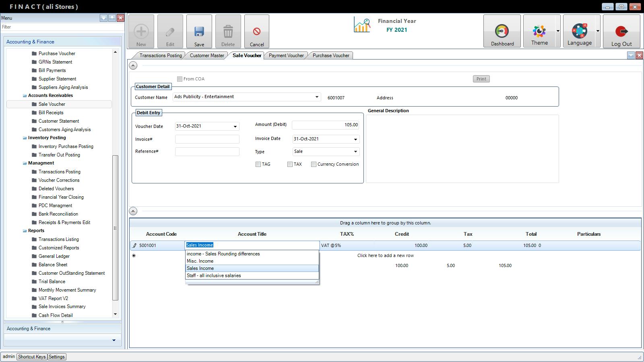644x362 pixels.
Task: Switch to the Payment Voucher tab
Action: (286, 56)
